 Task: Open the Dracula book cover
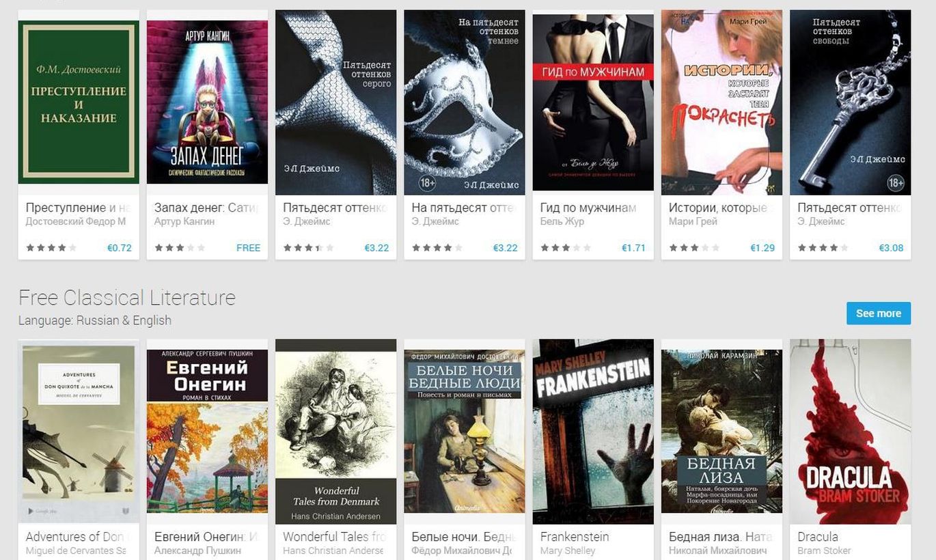[x=850, y=431]
